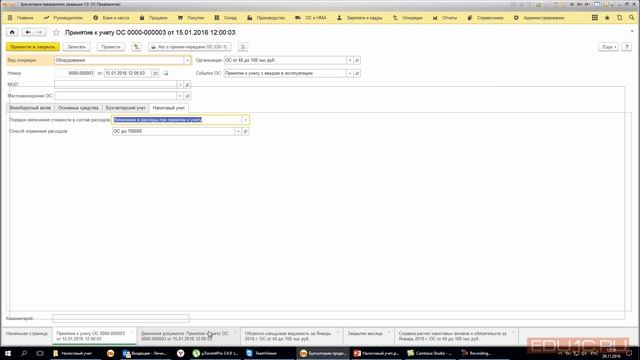Click the Записать button
The image size is (640, 360).
[76, 47]
